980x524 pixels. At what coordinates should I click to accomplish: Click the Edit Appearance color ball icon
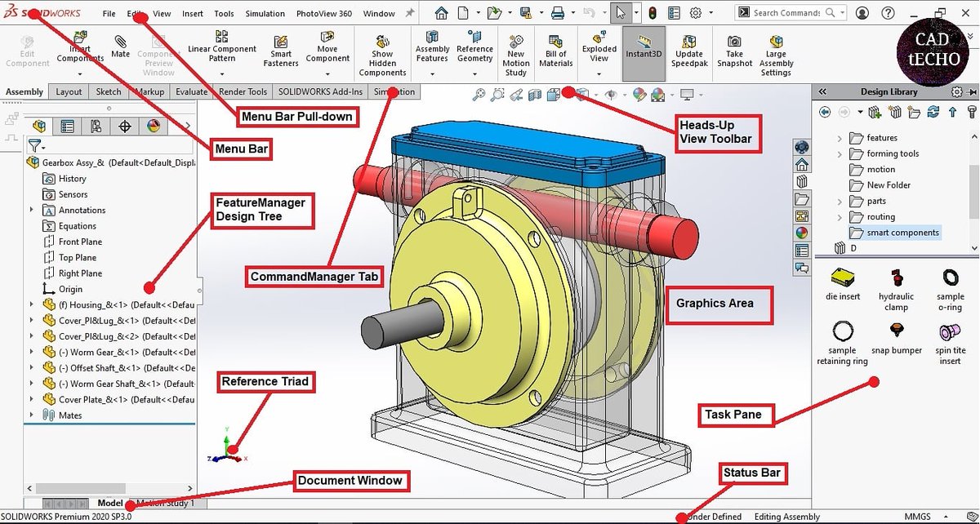click(639, 95)
